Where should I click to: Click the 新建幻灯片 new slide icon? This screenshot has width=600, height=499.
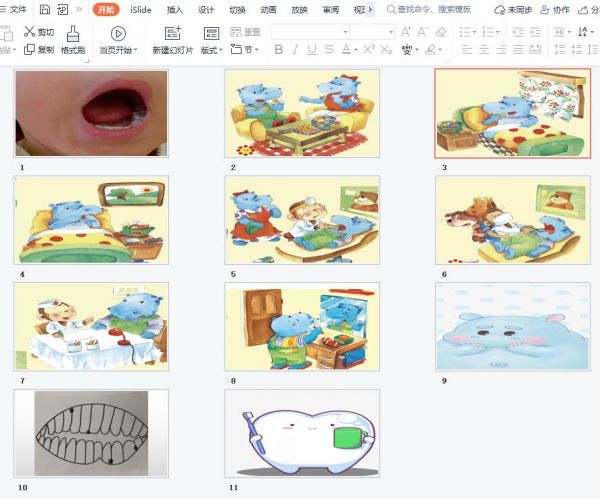173,34
